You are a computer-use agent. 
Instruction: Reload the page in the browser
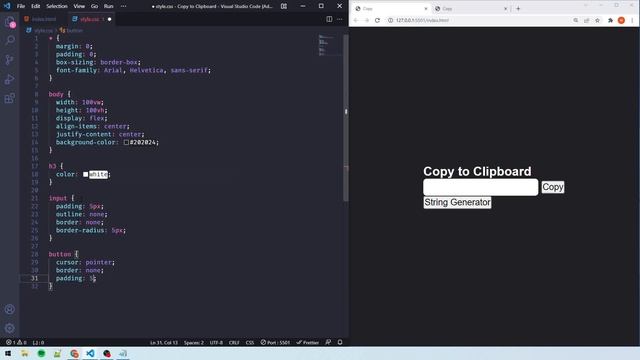[377, 20]
